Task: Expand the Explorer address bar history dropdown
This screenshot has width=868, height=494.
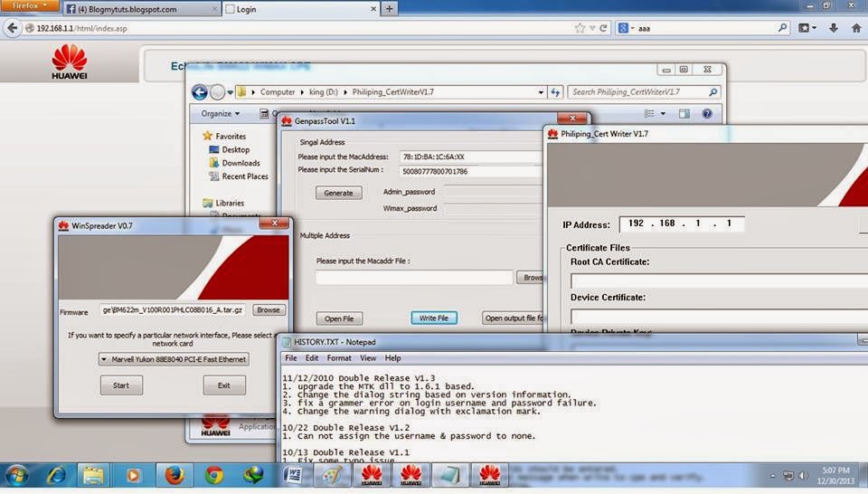Action: tap(541, 92)
